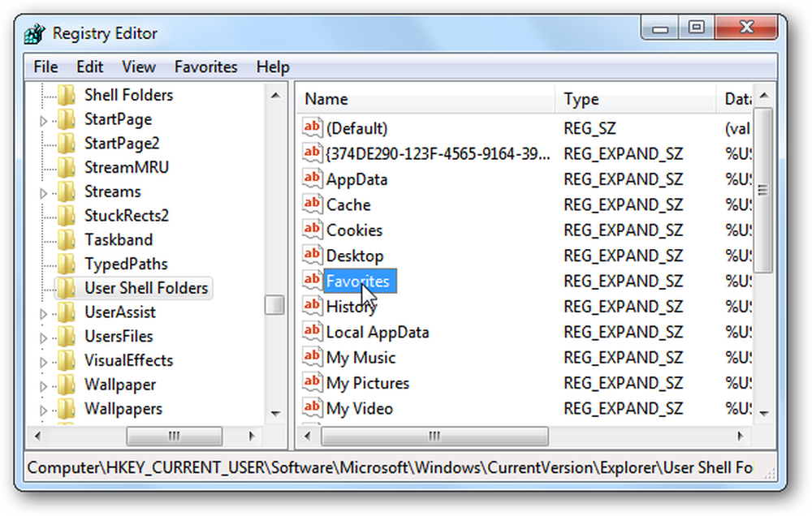Click the tree pane scroll left arrow
This screenshot has width=812, height=516.
pos(37,436)
